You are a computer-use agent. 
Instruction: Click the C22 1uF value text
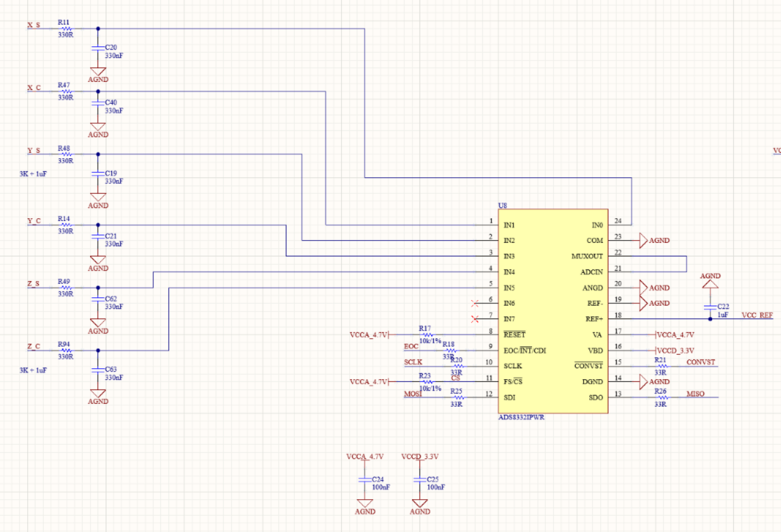723,315
